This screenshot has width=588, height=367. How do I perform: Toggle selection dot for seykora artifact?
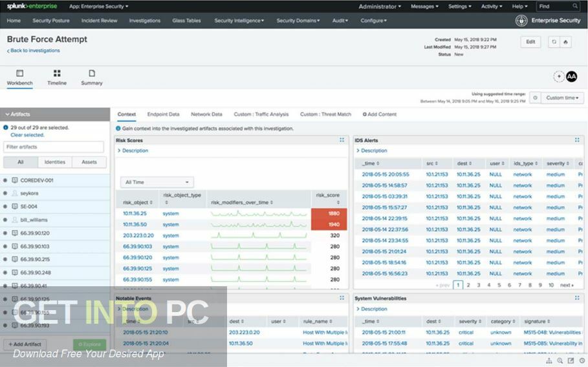coord(5,193)
